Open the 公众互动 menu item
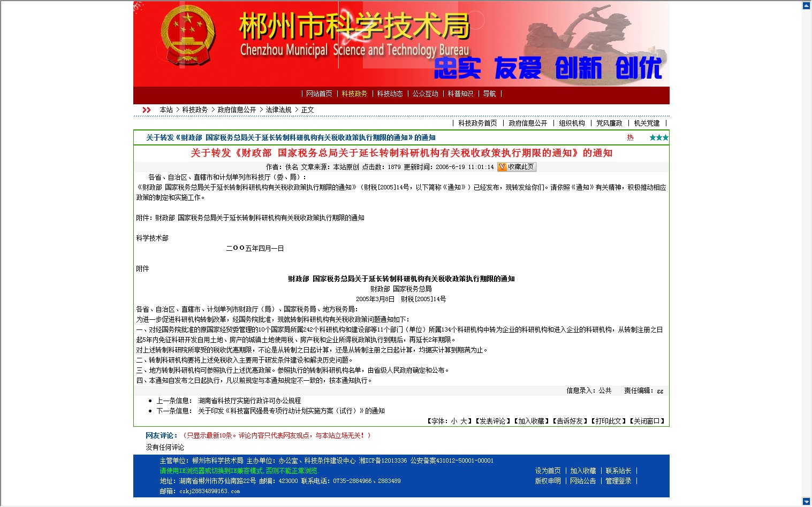The width and height of the screenshot is (812, 507). point(425,94)
